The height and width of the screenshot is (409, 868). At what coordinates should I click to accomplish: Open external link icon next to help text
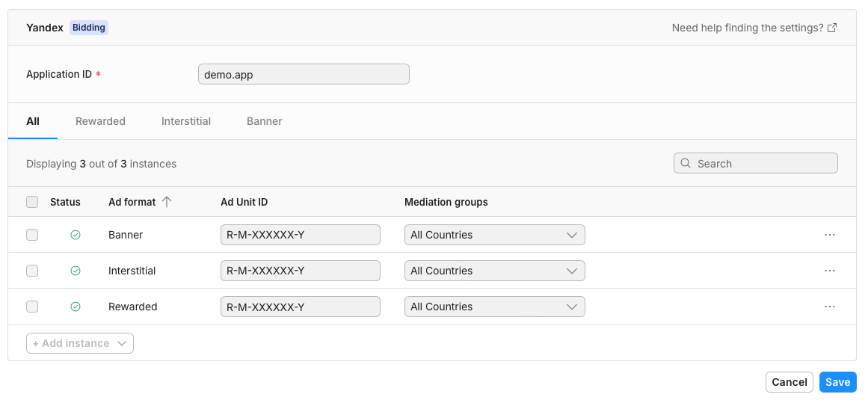coord(832,28)
